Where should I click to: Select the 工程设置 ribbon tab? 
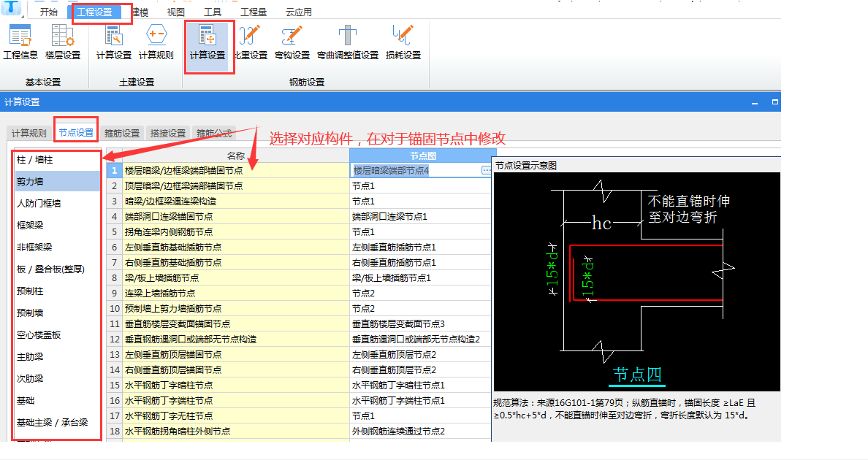pyautogui.click(x=94, y=12)
